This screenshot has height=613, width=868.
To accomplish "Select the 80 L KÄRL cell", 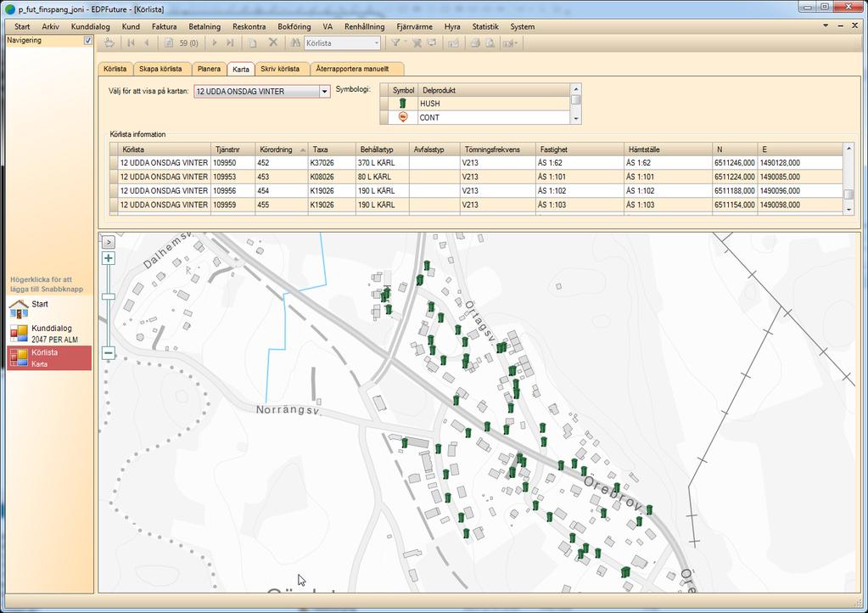I will (382, 177).
